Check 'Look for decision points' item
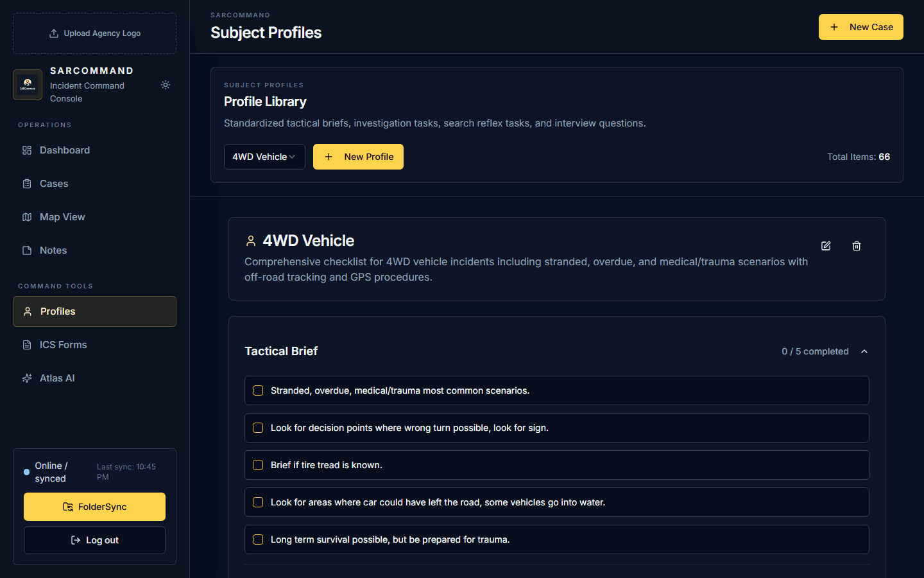Screen dimensions: 924x578 coord(258,428)
